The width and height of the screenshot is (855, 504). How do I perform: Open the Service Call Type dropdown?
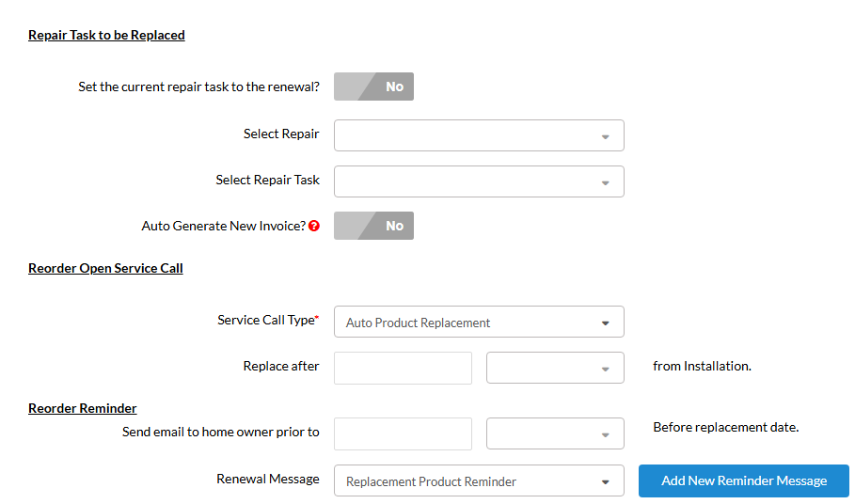coord(479,323)
